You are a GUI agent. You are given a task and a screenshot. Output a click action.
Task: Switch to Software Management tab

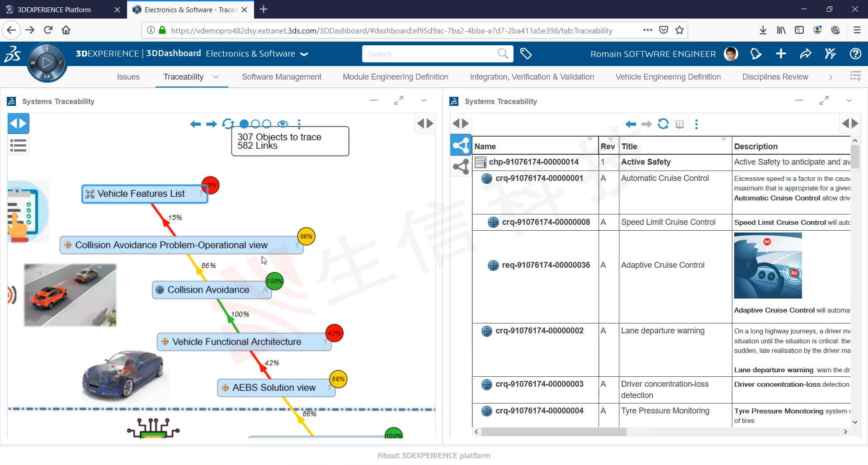(x=282, y=77)
